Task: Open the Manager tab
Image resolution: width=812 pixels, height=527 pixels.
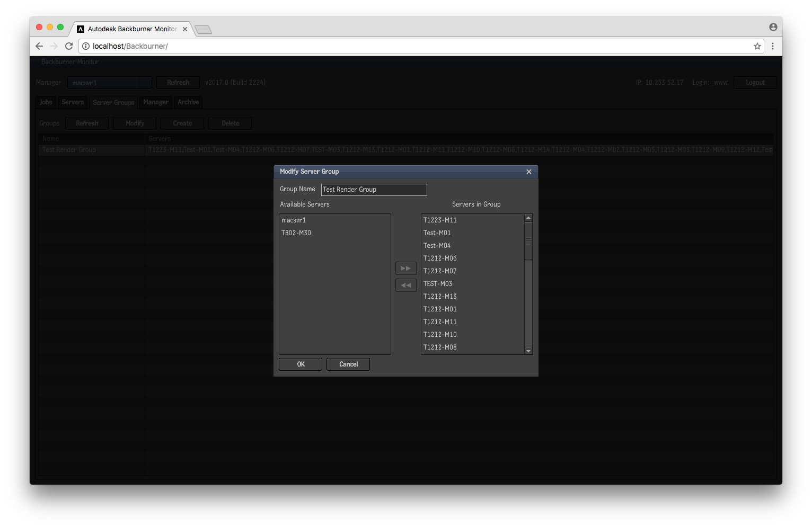Action: pos(156,102)
